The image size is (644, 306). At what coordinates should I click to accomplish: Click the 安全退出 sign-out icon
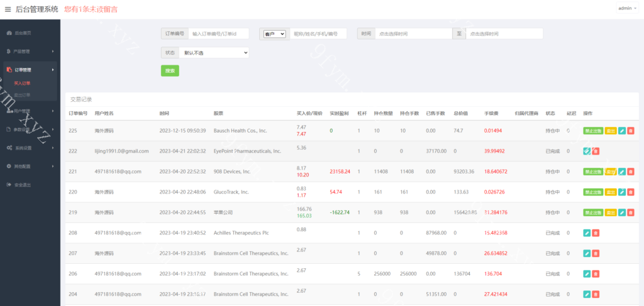tap(9, 185)
